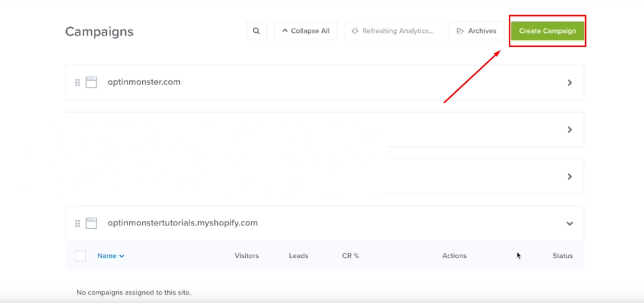Collapse the optinmonstertutorials.myshopify.com section
Viewport: 644px width, 303px height.
click(x=570, y=223)
